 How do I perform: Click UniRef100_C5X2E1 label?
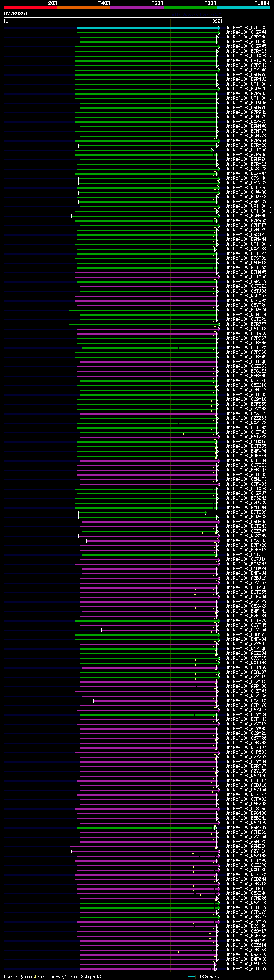coord(246,414)
